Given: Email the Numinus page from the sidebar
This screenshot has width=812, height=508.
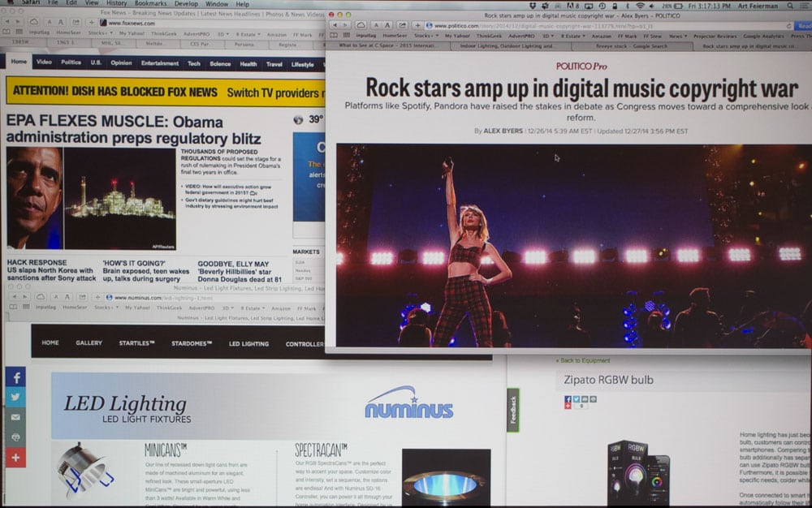Looking at the screenshot, I should pyautogui.click(x=15, y=417).
